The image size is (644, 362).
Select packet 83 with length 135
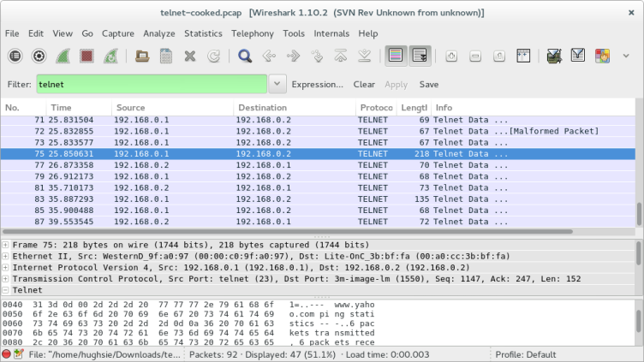[x=318, y=199]
